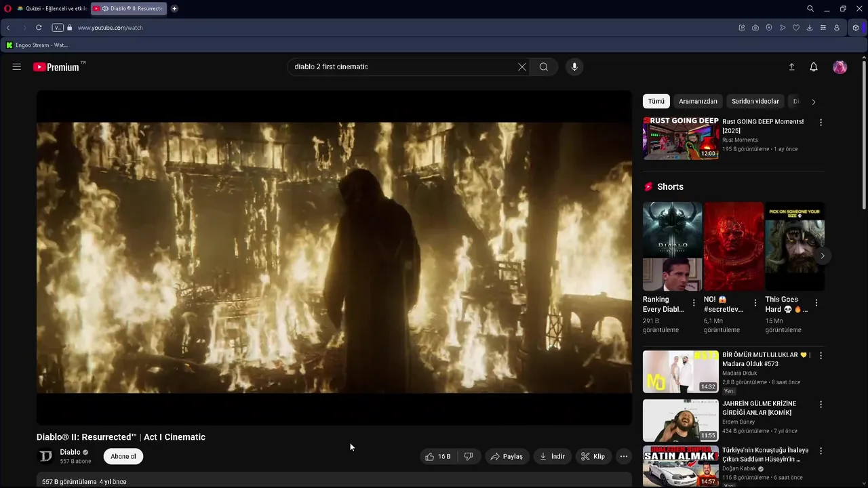Clear the search box text

coord(522,67)
